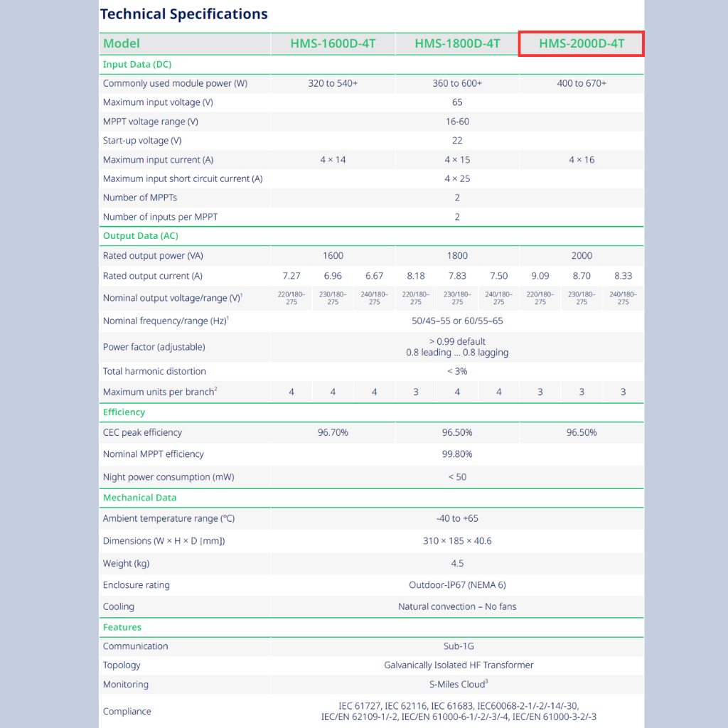728x728 pixels.
Task: Click the 'Number of inputs per MPPT' label
Action: coord(160,217)
